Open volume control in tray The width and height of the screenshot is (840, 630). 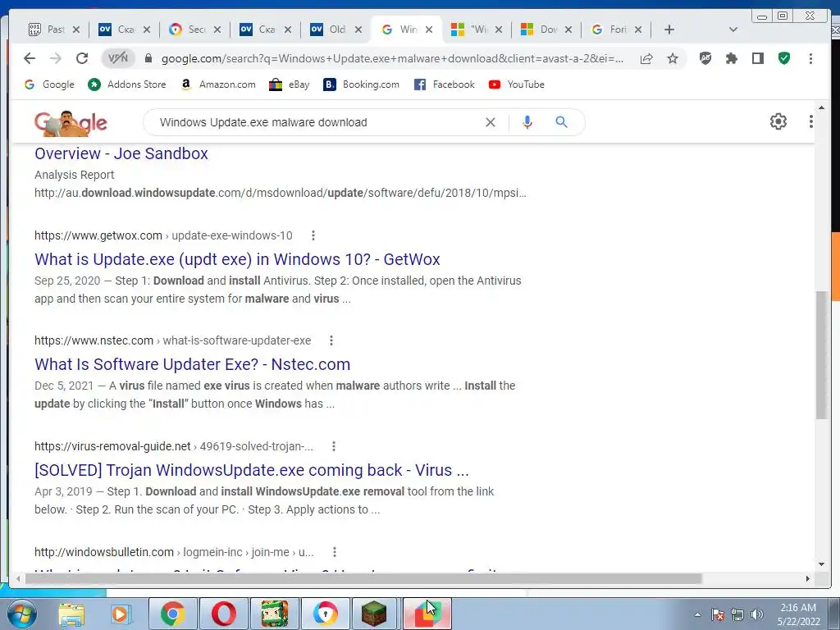[757, 614]
